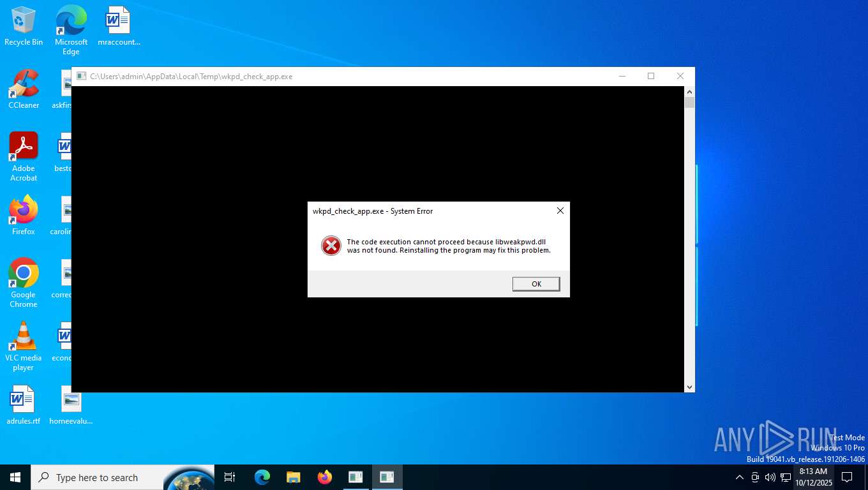
Task: Click the meet now tray icon
Action: coord(755,477)
